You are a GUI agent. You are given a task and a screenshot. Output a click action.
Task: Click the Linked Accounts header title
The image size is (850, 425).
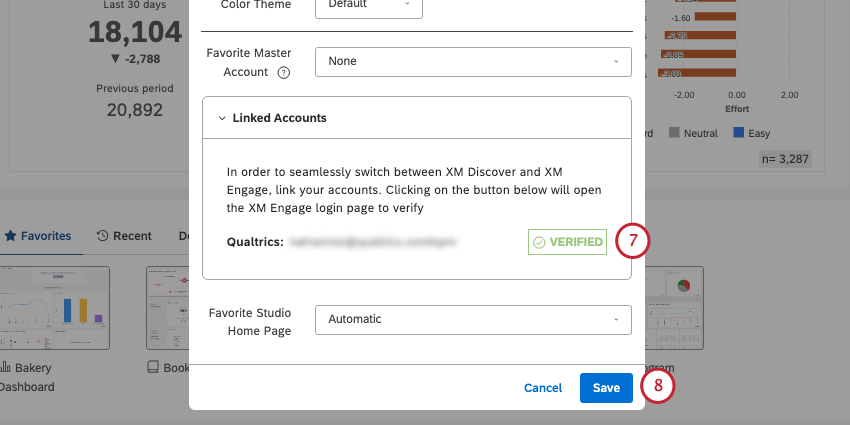pyautogui.click(x=279, y=118)
